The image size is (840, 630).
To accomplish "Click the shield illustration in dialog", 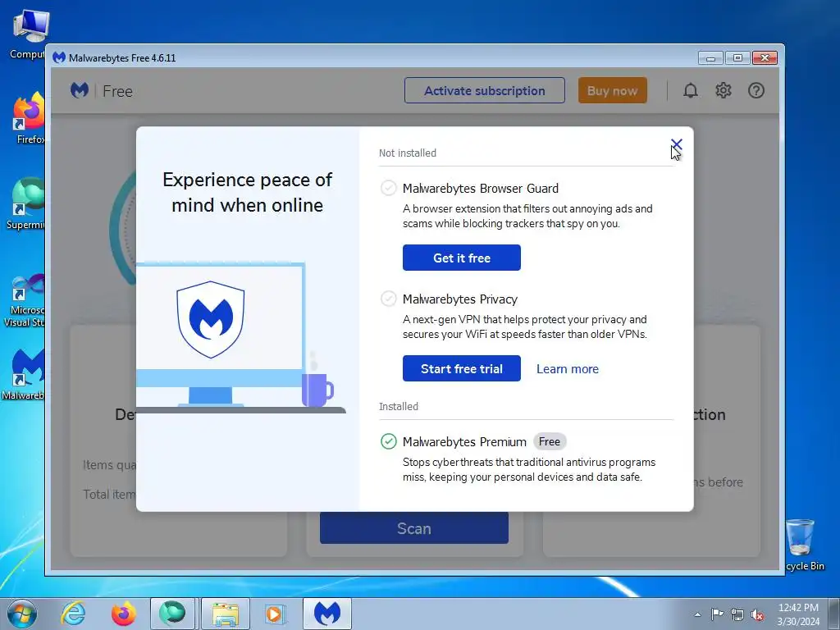I will pyautogui.click(x=211, y=319).
